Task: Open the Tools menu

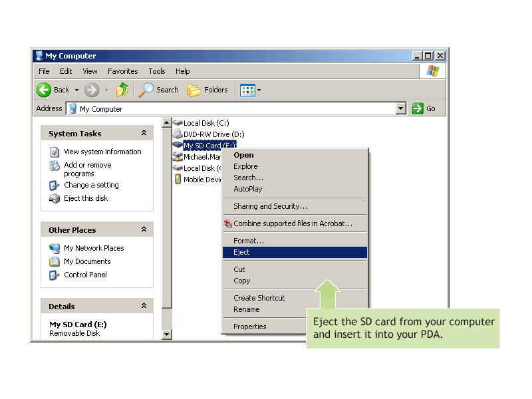Action: (x=157, y=71)
